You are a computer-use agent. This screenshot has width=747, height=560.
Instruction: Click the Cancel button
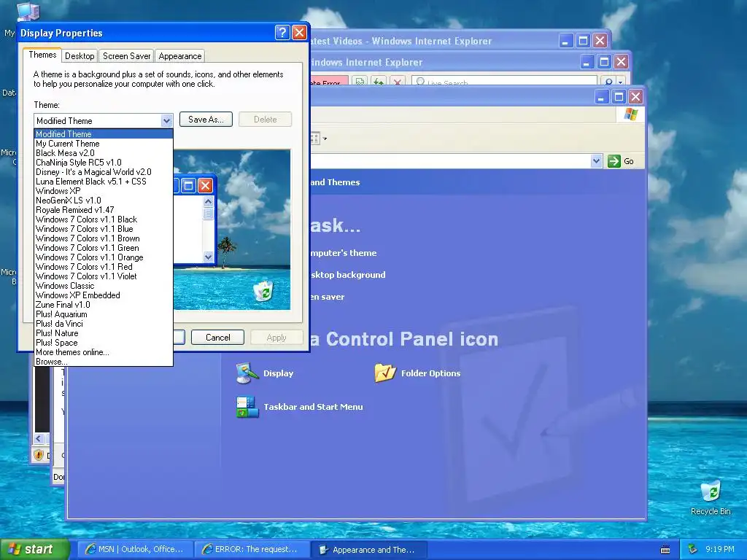coord(217,337)
